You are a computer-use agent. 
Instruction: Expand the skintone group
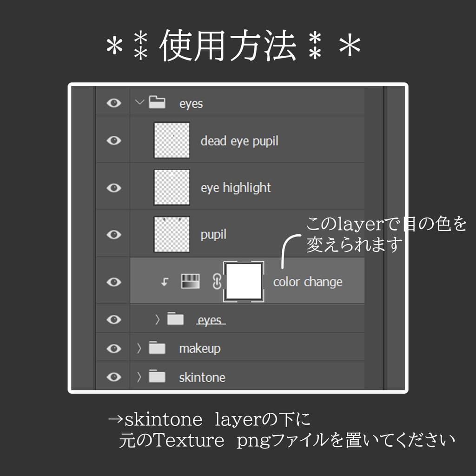(x=140, y=377)
